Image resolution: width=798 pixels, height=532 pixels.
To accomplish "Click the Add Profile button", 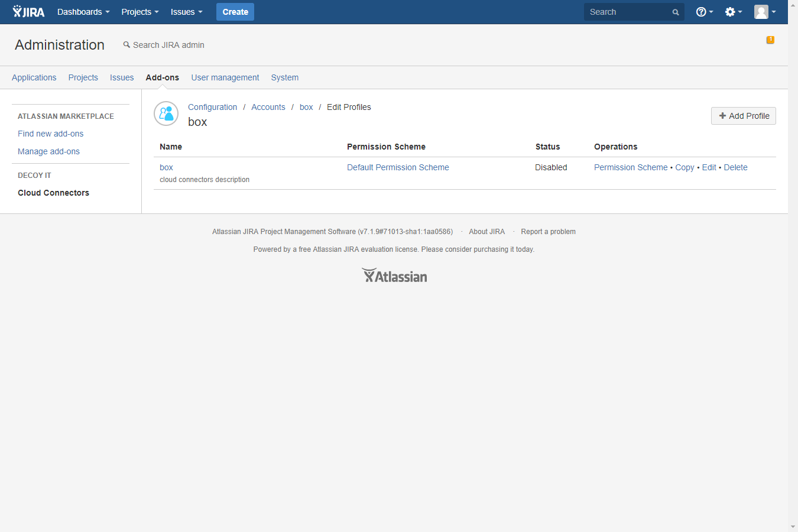I will (744, 116).
